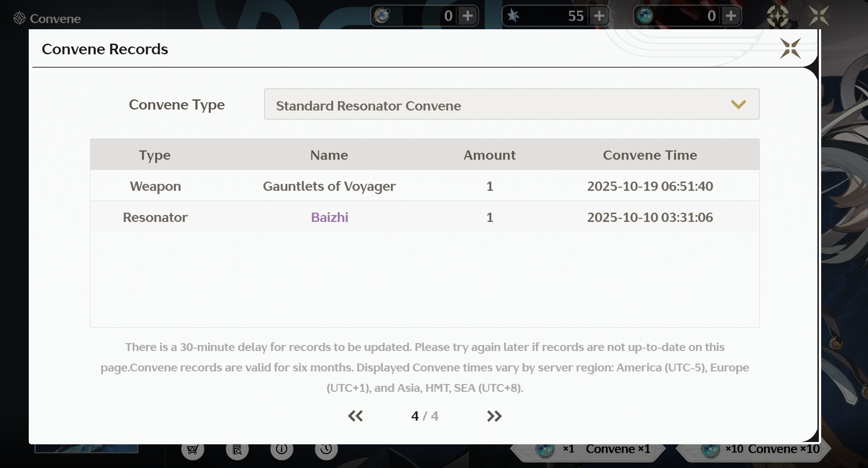Screen dimensions: 868x468
Task: Click the Convene Records title
Action: 105,49
